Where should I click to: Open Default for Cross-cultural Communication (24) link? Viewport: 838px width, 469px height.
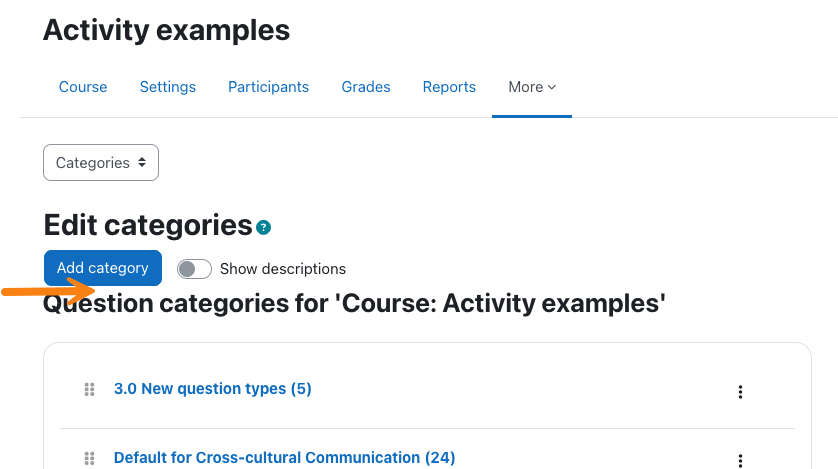point(284,457)
